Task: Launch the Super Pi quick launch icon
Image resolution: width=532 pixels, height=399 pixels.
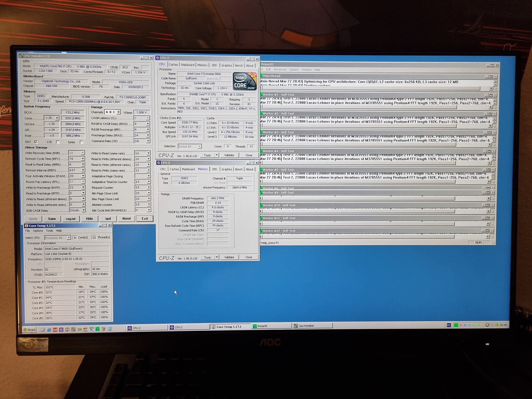Action: click(92, 329)
